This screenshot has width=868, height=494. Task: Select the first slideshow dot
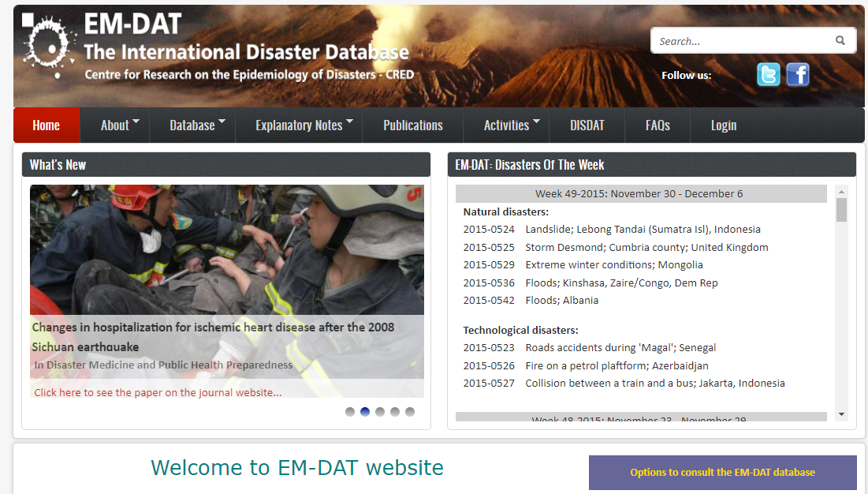(350, 411)
